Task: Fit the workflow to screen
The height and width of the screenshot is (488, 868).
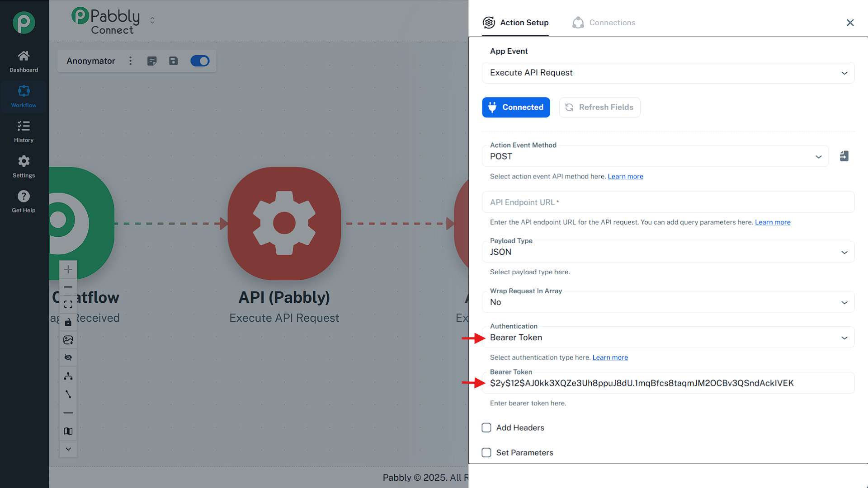Action: point(68,304)
